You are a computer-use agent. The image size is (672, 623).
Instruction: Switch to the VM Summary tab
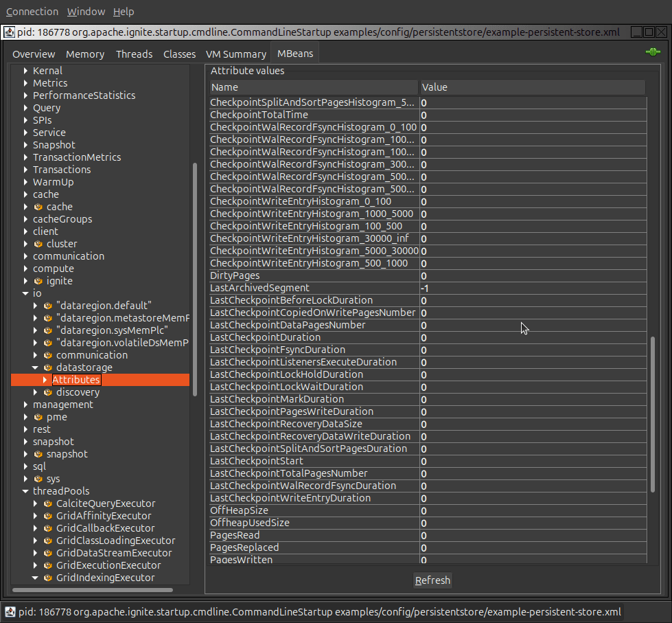(236, 54)
